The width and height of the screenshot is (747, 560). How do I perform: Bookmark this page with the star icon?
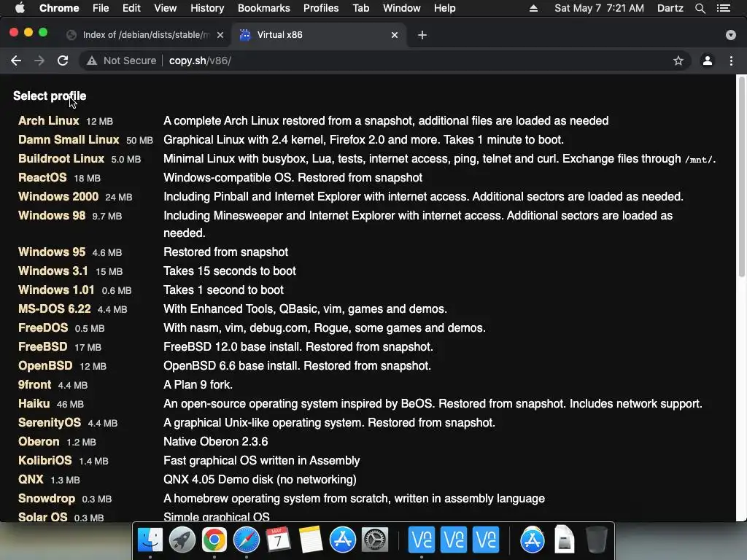(678, 61)
